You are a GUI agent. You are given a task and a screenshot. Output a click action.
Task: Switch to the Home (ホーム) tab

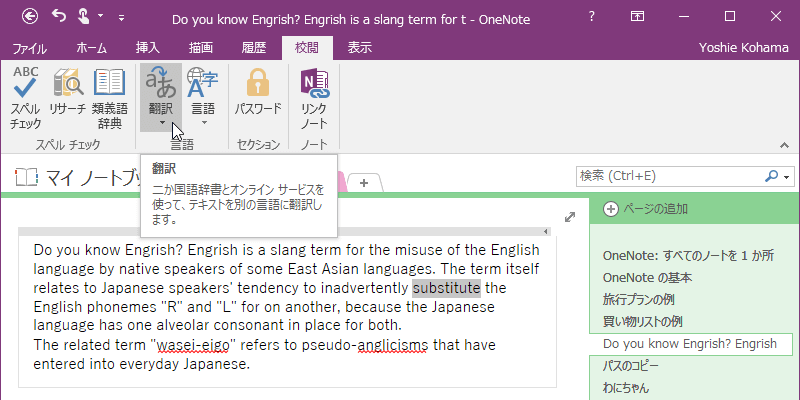93,47
